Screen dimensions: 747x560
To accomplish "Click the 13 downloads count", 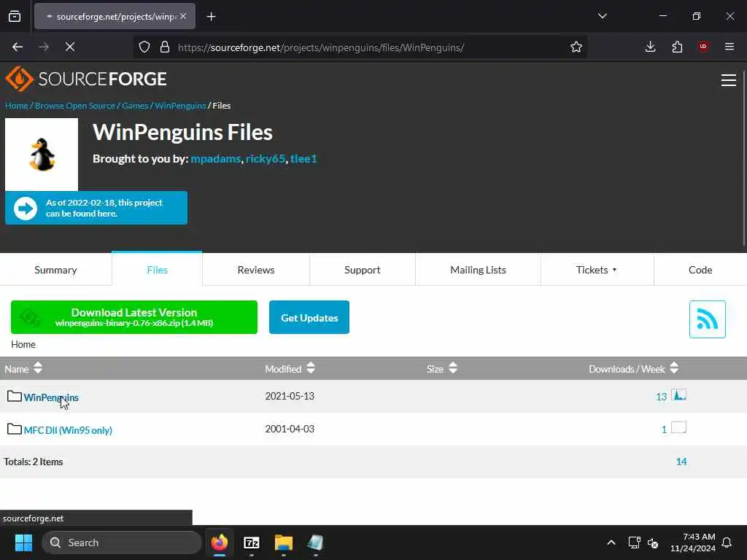I will coord(661,397).
